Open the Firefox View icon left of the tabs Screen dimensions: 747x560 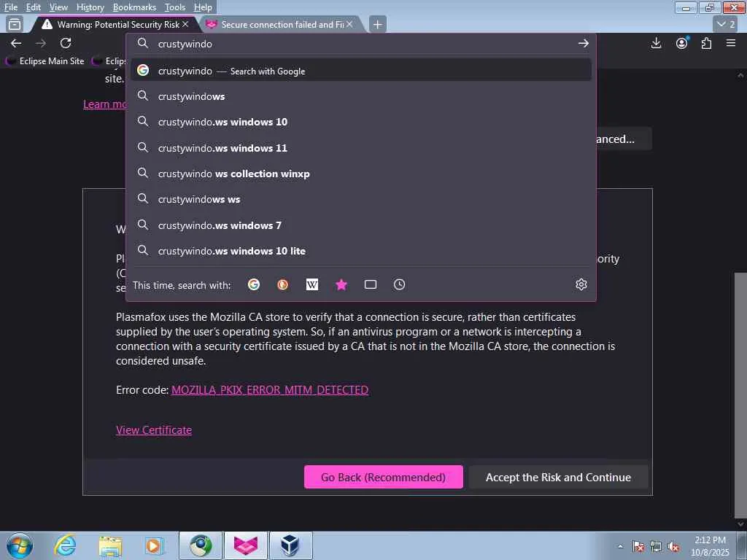pos(15,24)
